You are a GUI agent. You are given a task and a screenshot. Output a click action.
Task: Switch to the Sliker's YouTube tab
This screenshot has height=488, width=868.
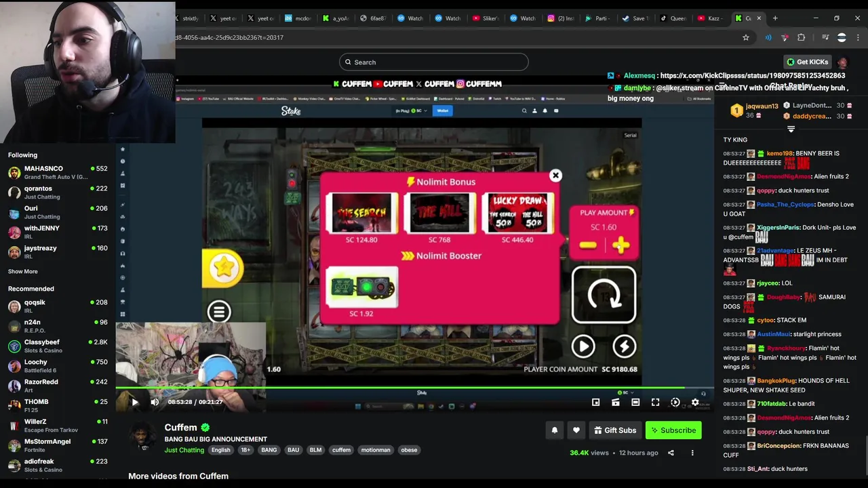coord(486,18)
